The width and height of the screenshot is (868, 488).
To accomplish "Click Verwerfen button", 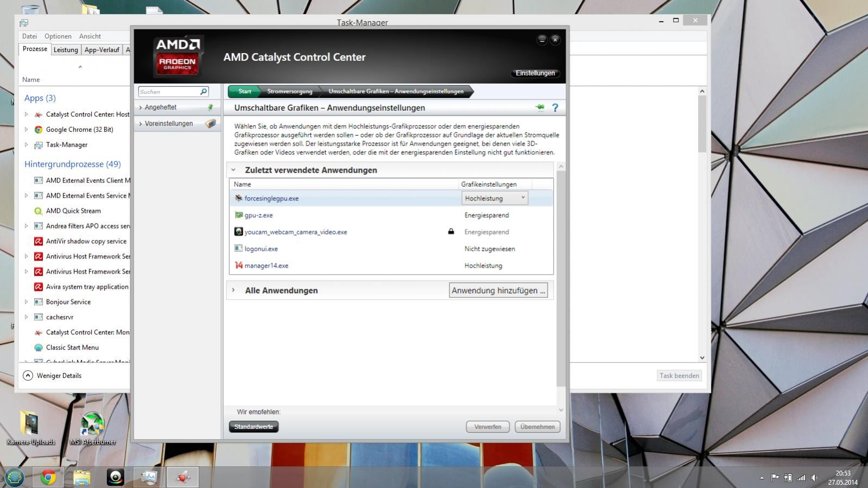I will (487, 427).
